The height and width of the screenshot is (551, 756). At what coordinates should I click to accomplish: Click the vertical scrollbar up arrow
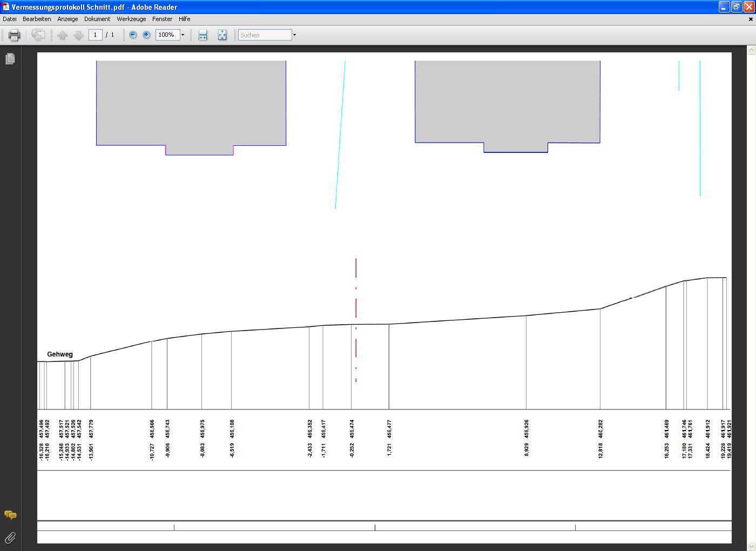click(x=751, y=50)
